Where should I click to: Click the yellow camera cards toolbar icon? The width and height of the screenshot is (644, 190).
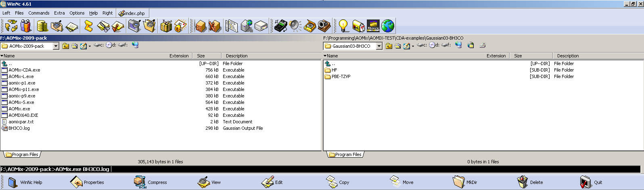[x=358, y=26]
